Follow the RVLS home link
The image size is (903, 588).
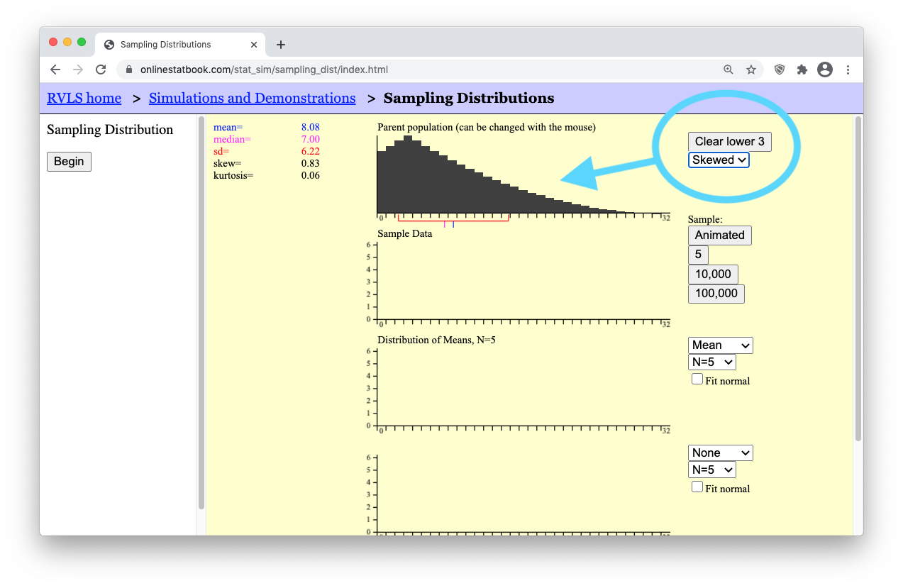pyautogui.click(x=84, y=99)
